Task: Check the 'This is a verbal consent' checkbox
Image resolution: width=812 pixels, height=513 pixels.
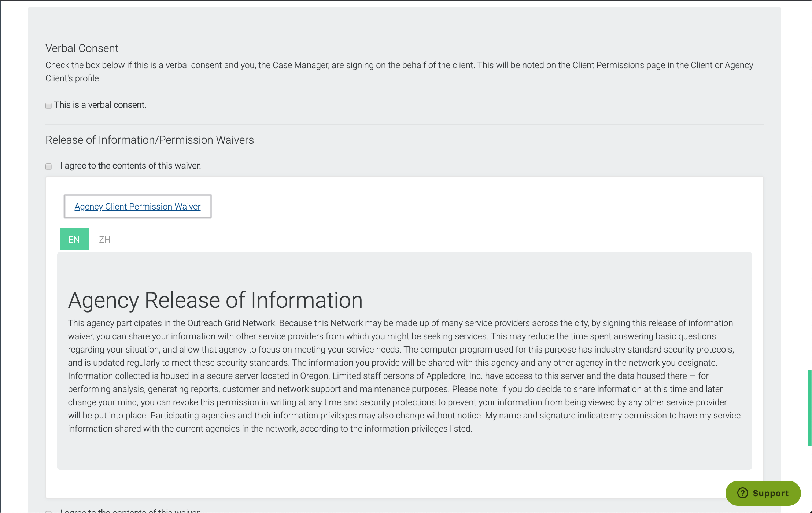Action: (x=48, y=106)
